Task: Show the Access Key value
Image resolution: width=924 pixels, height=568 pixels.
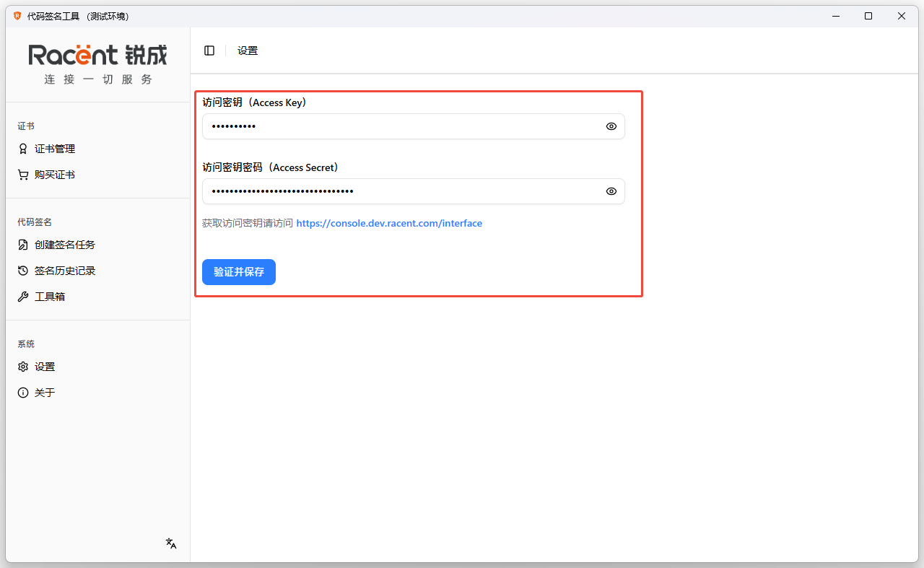Action: (x=611, y=126)
